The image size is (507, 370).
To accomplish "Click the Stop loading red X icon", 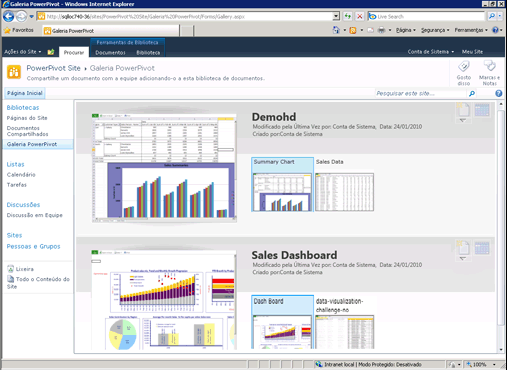I will [x=359, y=16].
